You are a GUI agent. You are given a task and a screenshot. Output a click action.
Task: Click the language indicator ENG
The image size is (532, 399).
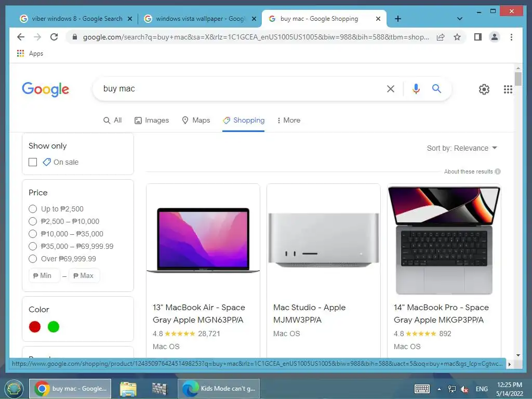click(x=482, y=389)
